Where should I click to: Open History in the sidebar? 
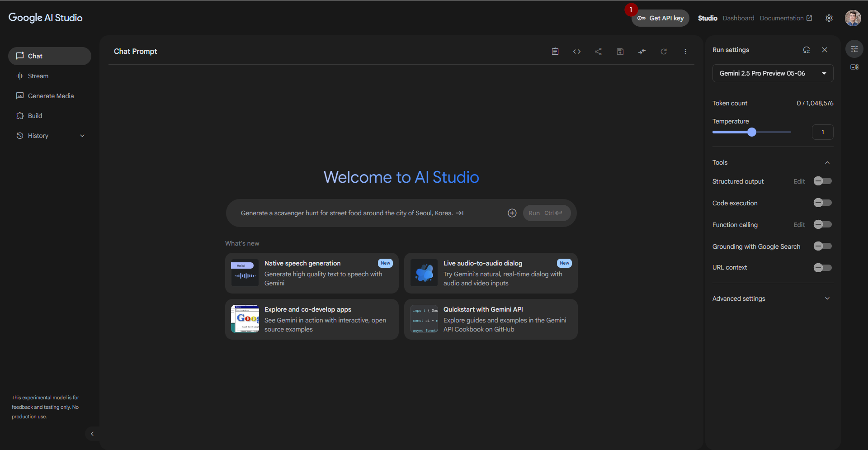tap(50, 136)
